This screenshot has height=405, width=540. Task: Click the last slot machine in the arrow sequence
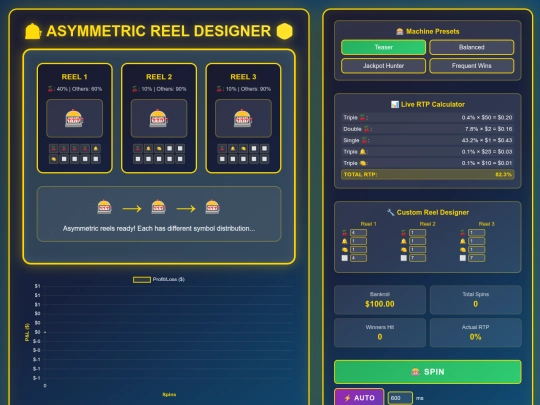click(x=212, y=207)
